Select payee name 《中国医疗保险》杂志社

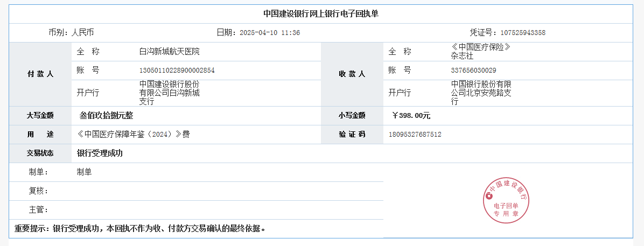click(x=481, y=52)
